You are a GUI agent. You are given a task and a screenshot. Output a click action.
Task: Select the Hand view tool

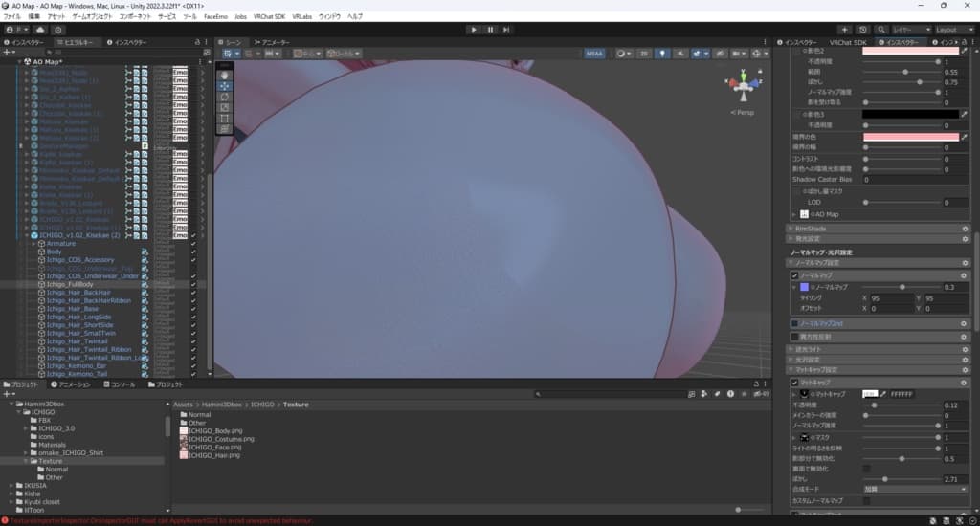coord(225,74)
